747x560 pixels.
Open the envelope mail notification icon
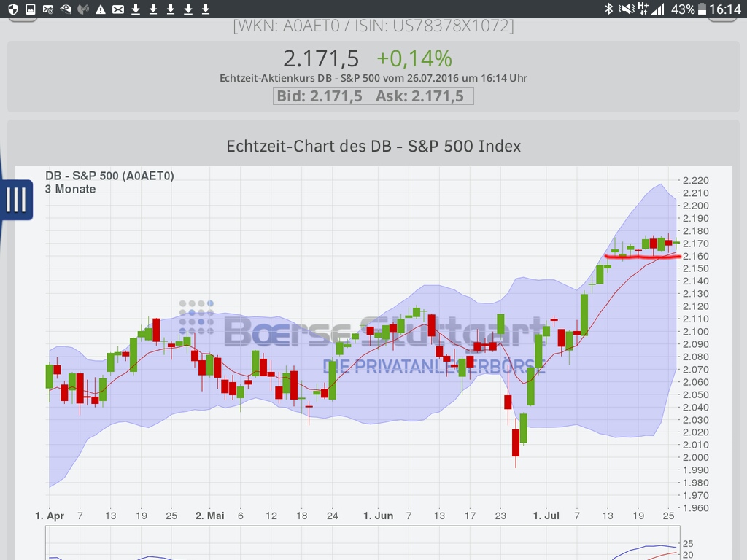pyautogui.click(x=118, y=9)
